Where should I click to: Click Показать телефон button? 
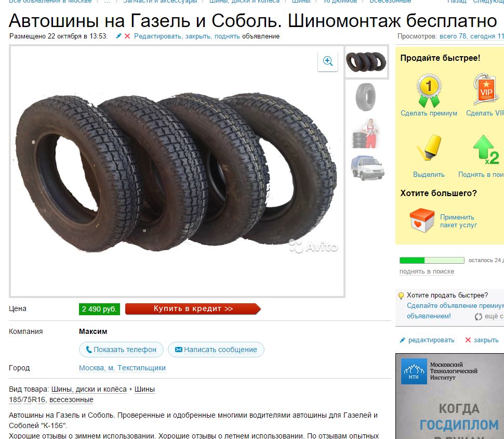click(121, 350)
